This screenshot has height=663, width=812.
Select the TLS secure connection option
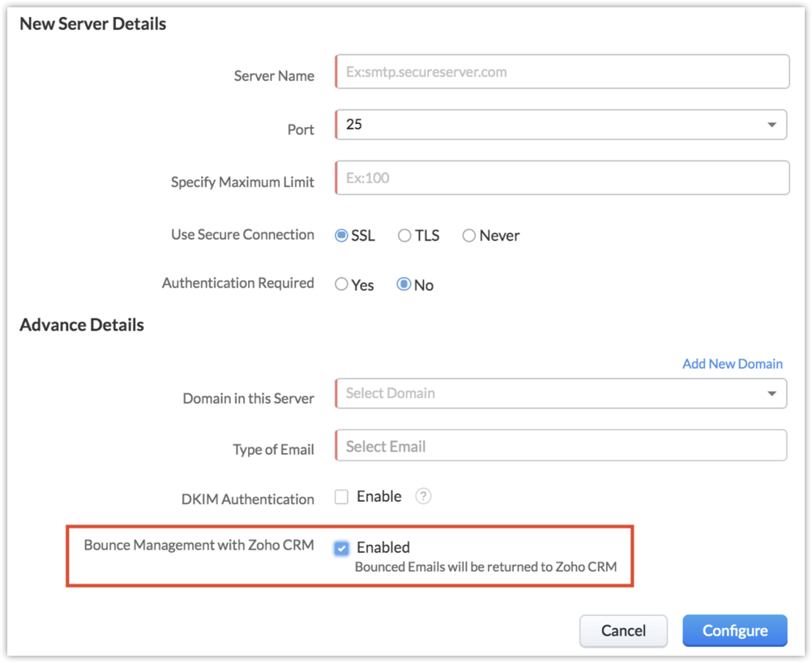click(404, 236)
